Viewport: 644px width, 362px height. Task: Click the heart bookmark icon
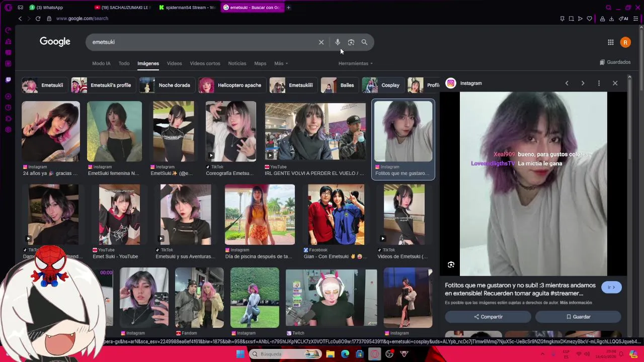pos(589,19)
